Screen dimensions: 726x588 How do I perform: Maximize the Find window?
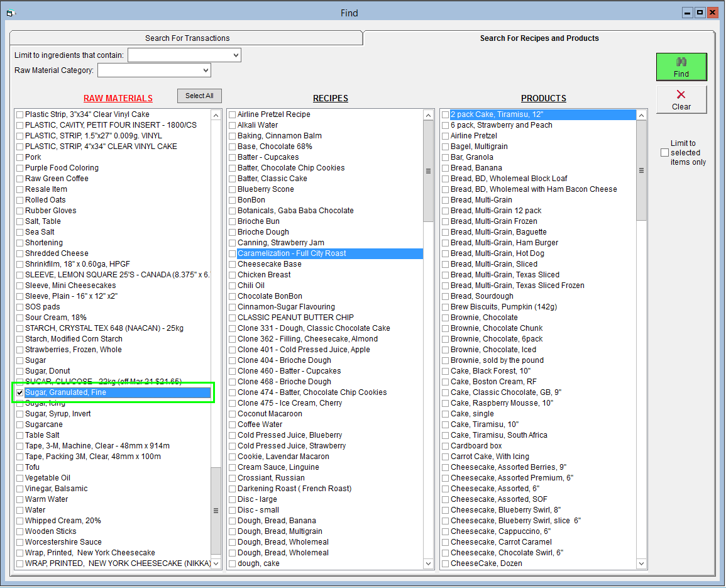(x=700, y=12)
